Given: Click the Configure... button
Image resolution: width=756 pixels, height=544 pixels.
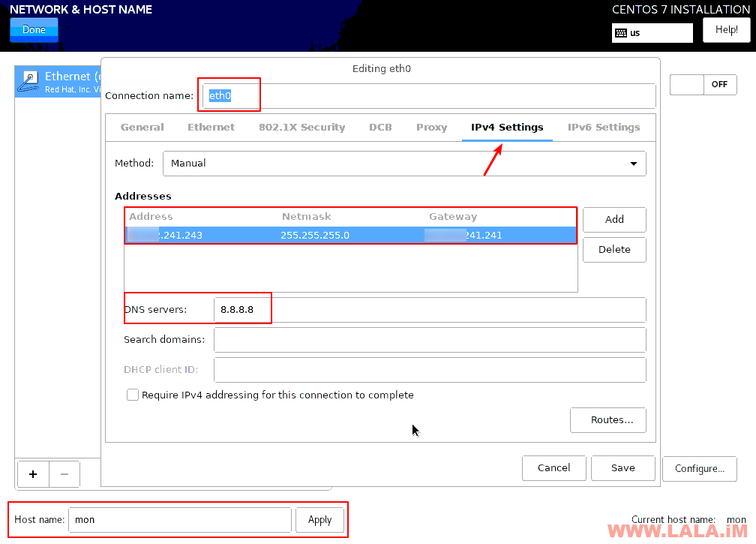Looking at the screenshot, I should [x=700, y=469].
